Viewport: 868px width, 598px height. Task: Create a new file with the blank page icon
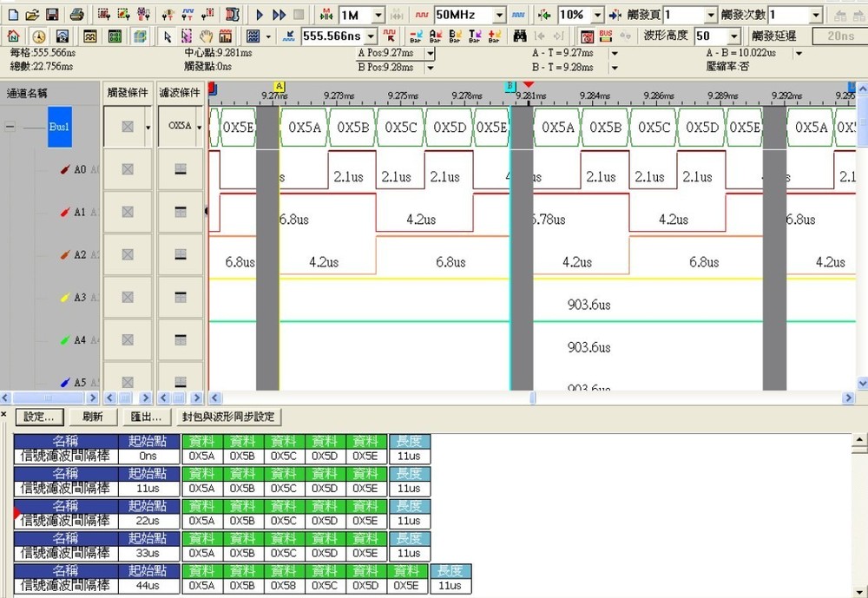click(13, 15)
